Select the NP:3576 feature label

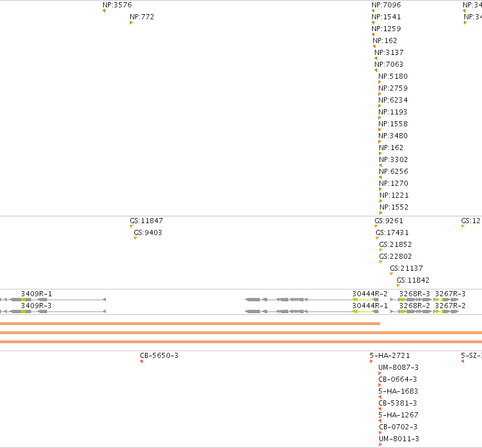tap(117, 5)
